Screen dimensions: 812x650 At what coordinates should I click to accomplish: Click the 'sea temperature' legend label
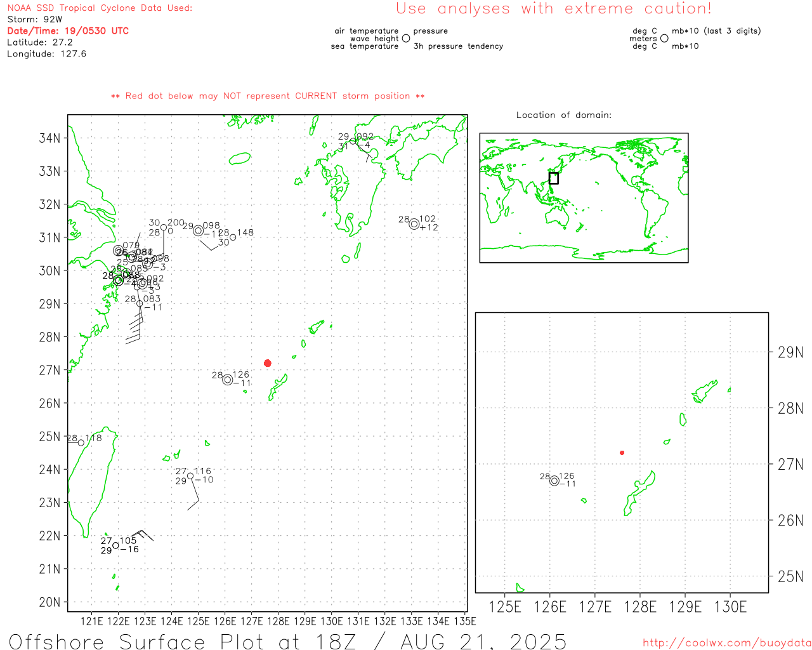365,46
